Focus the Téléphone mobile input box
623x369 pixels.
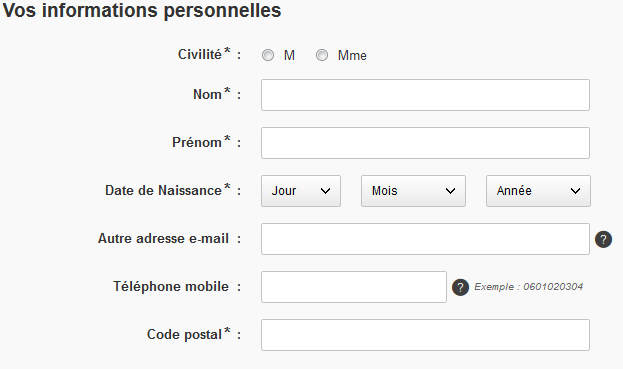point(354,287)
